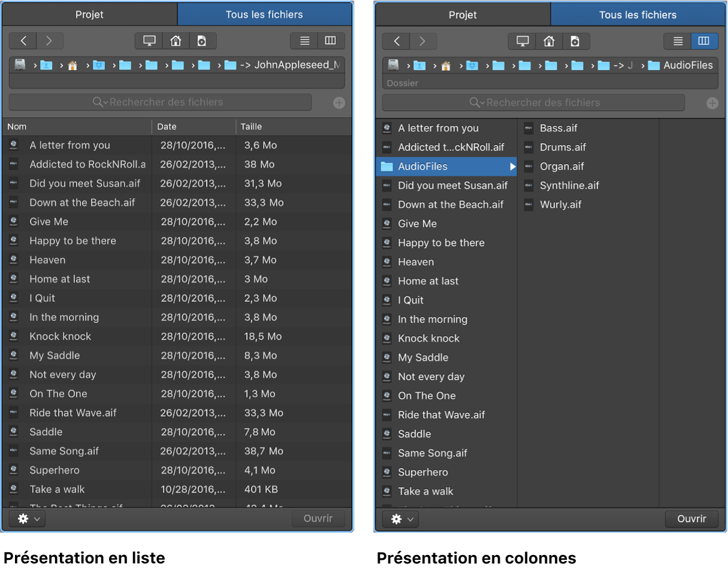Image resolution: width=728 pixels, height=570 pixels.
Task: Click the audio file icon next to Bass.aif
Action: (x=529, y=128)
